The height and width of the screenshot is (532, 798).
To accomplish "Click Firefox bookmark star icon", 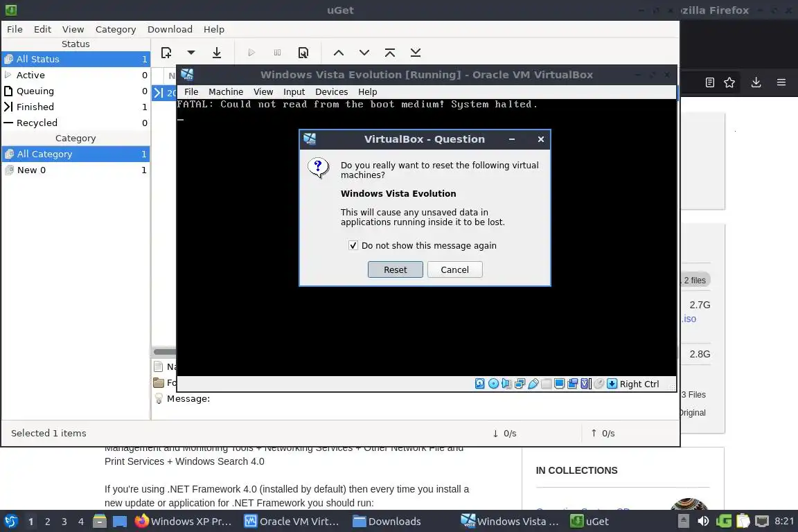I will pos(729,82).
